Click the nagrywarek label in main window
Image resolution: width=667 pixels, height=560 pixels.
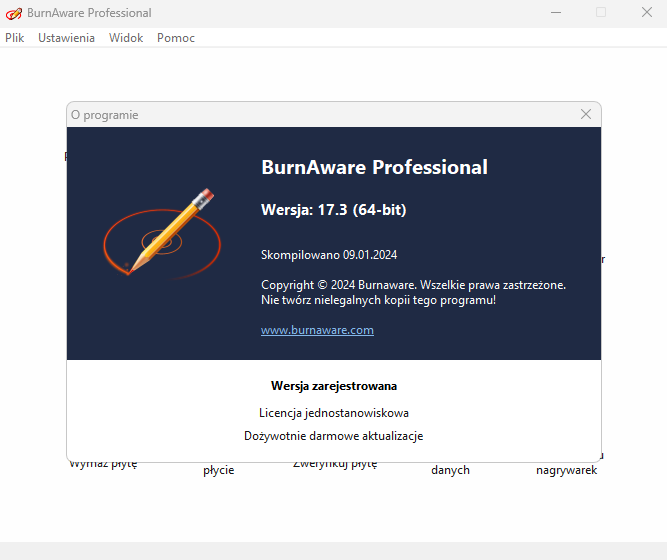pos(567,471)
